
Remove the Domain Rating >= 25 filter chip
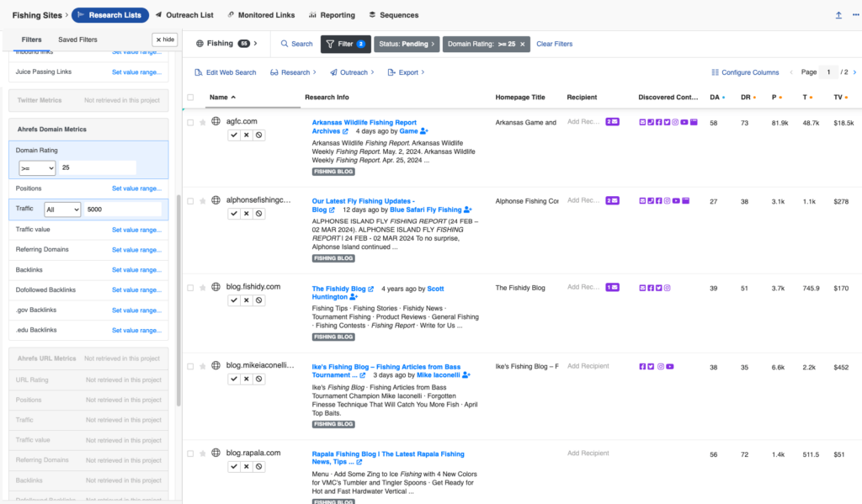(x=522, y=44)
